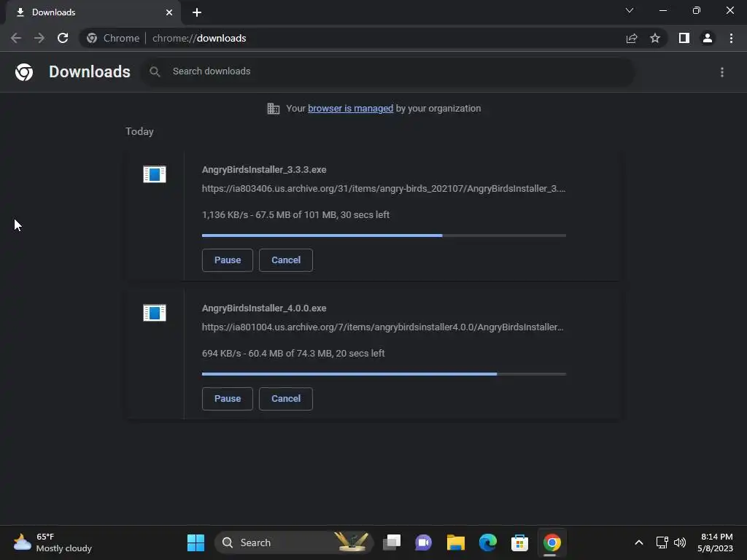Click the taskbar Search box
747x560 pixels.
coord(293,542)
